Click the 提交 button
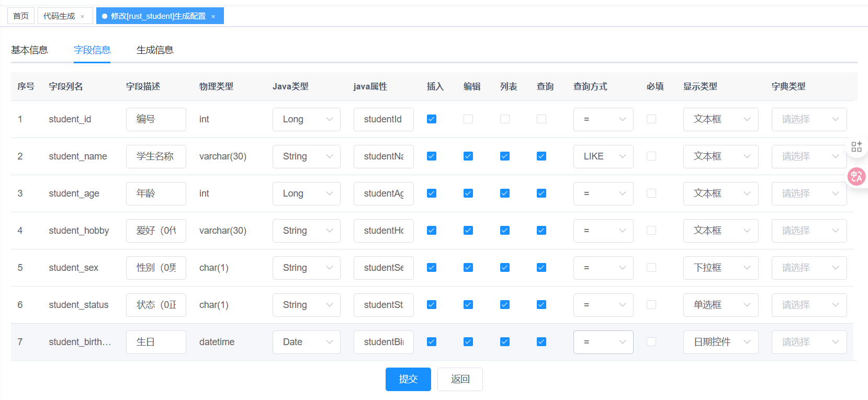 408,379
